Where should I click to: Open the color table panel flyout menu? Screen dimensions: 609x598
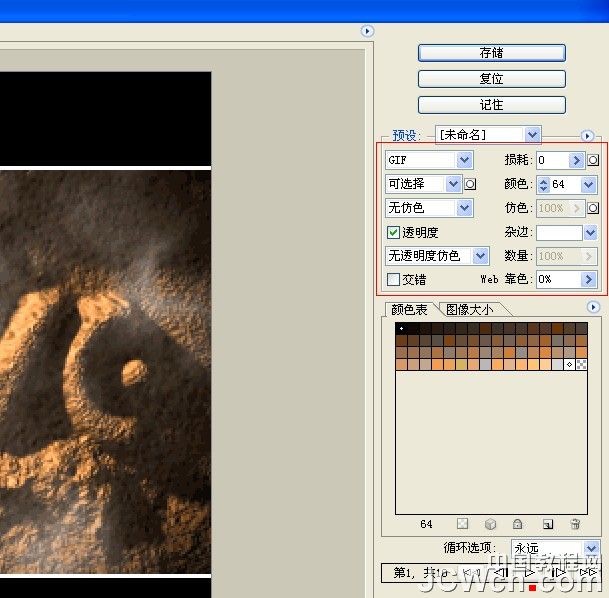click(x=593, y=307)
